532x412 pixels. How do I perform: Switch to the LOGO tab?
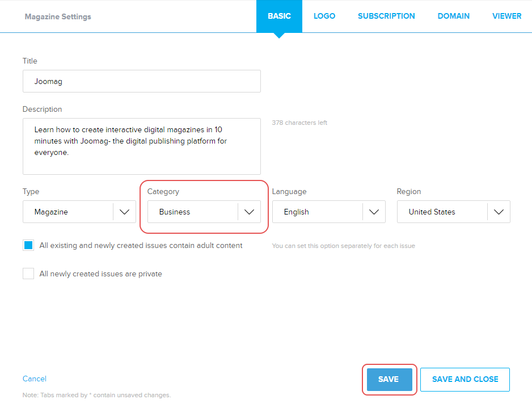324,16
